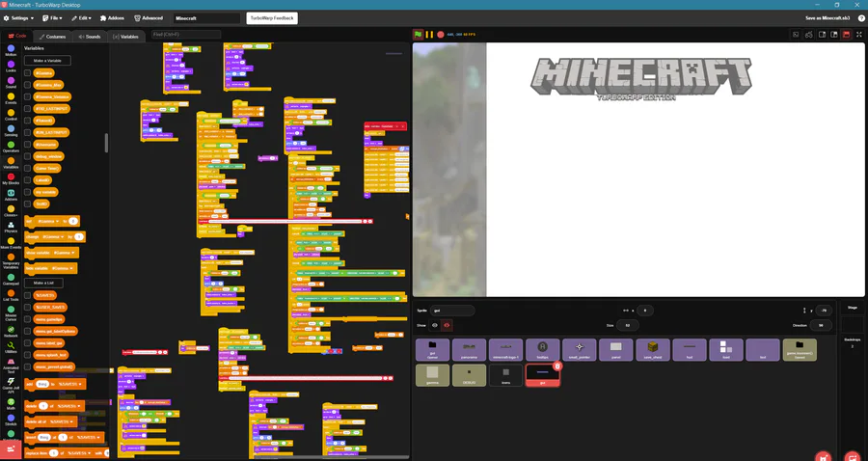Open the Addons menu item
The height and width of the screenshot is (461, 868).
coord(112,18)
